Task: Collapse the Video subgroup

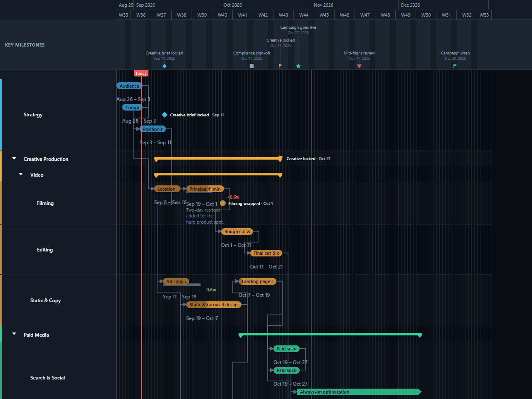Action: click(x=21, y=174)
